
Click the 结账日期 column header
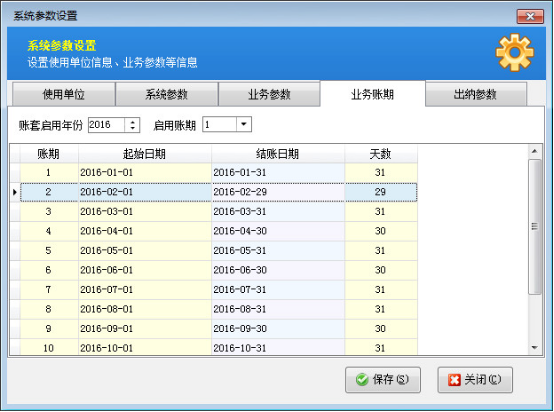[x=278, y=154]
